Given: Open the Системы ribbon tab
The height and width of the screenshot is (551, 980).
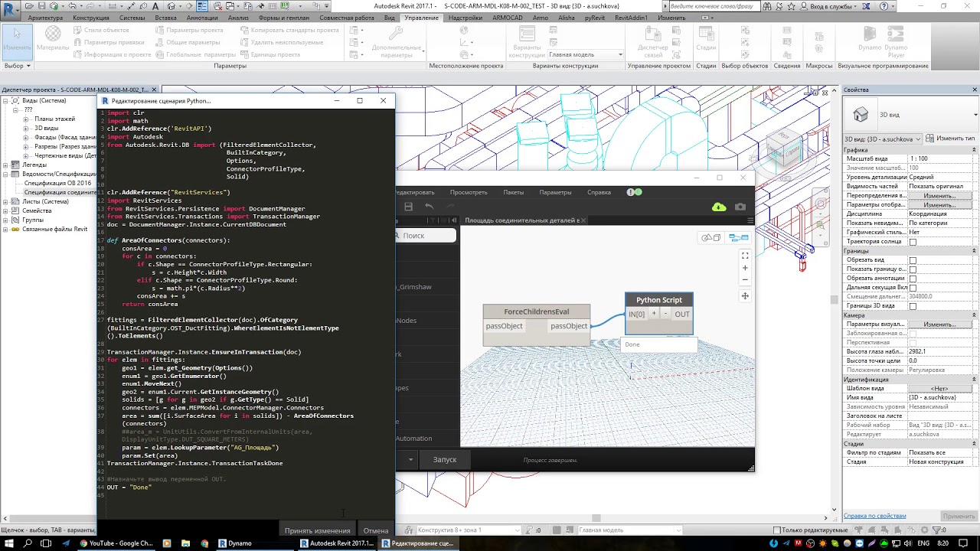Looking at the screenshot, I should pos(132,18).
